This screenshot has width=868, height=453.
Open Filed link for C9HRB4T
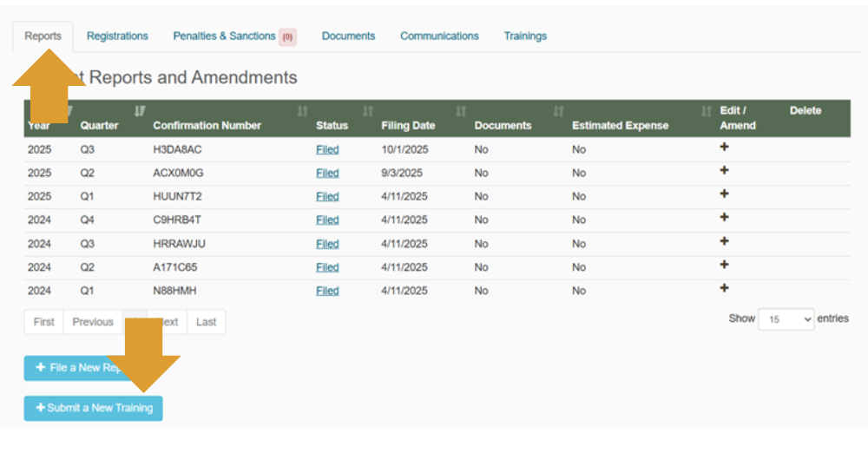tap(327, 220)
